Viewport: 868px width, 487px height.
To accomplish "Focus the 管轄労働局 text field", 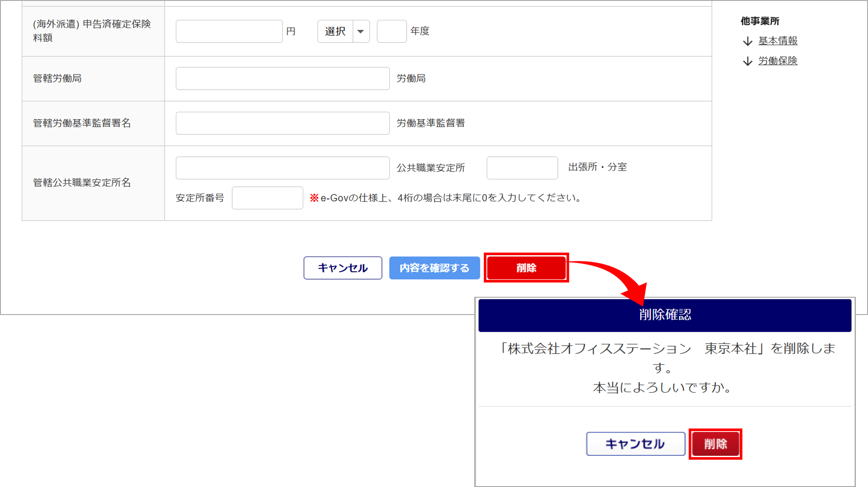I will pos(282,78).
